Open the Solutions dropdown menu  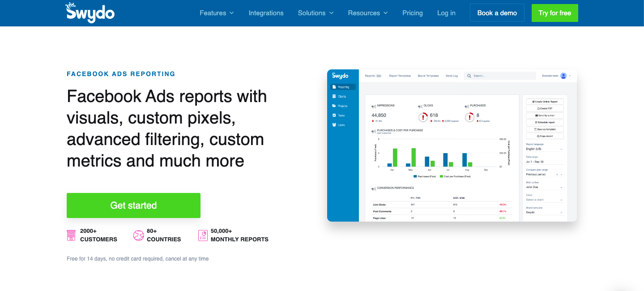point(316,13)
